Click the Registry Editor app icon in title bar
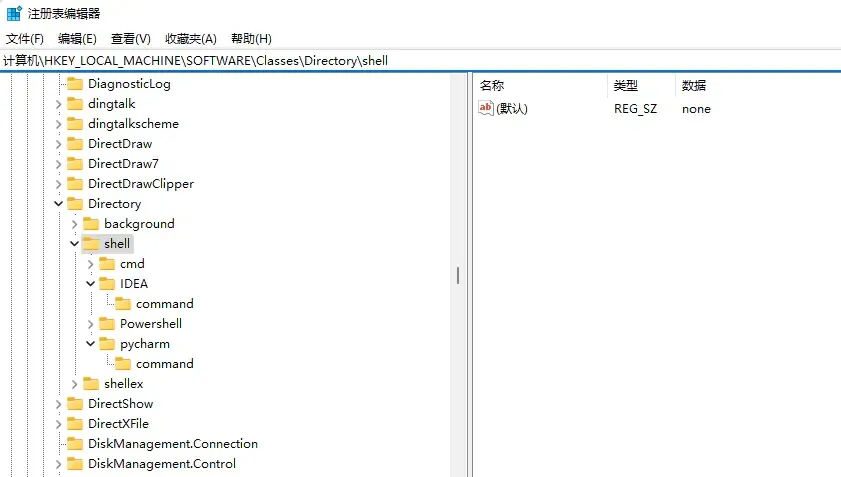This screenshot has height=477, width=841. (14, 13)
